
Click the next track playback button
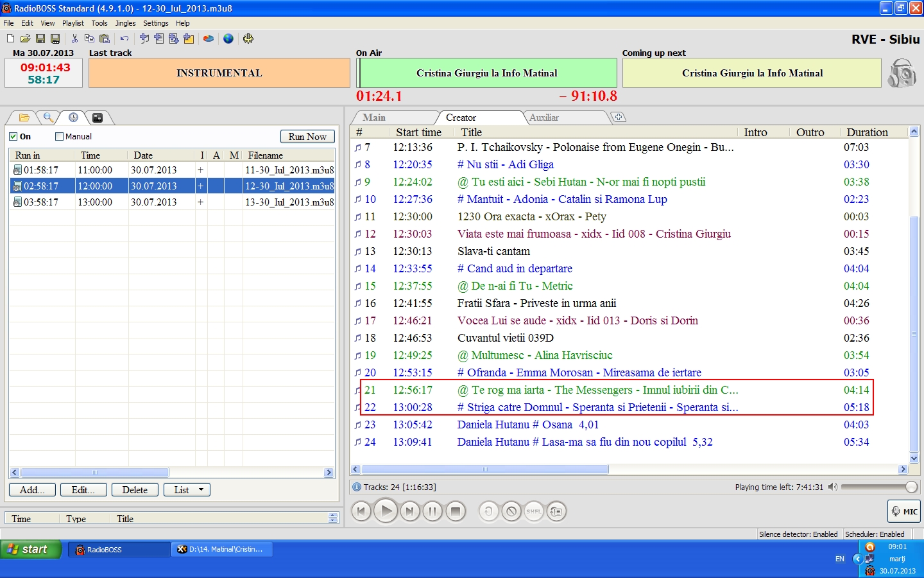coord(409,511)
